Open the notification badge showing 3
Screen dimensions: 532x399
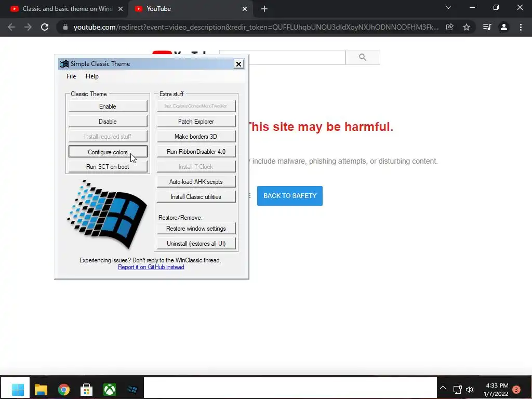click(516, 390)
